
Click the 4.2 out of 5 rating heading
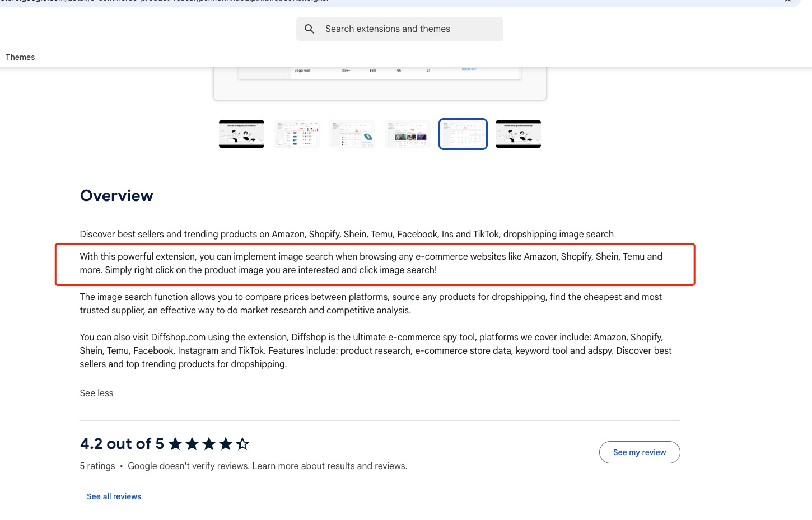point(122,444)
